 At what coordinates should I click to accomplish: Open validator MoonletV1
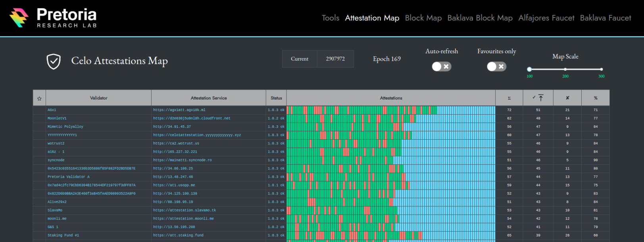pos(57,118)
